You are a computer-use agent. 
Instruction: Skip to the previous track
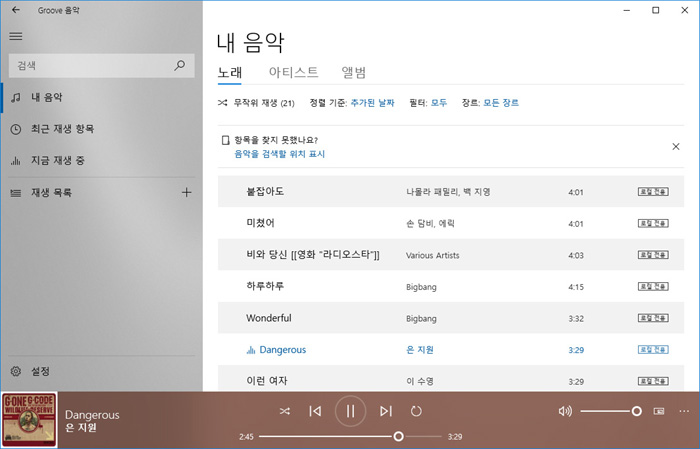point(315,411)
